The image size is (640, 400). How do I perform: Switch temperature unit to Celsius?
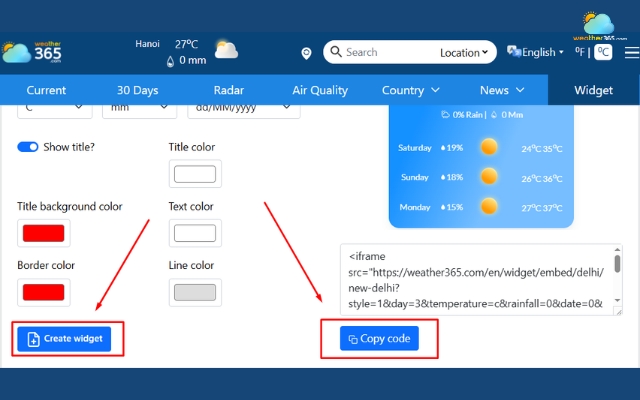tap(603, 52)
